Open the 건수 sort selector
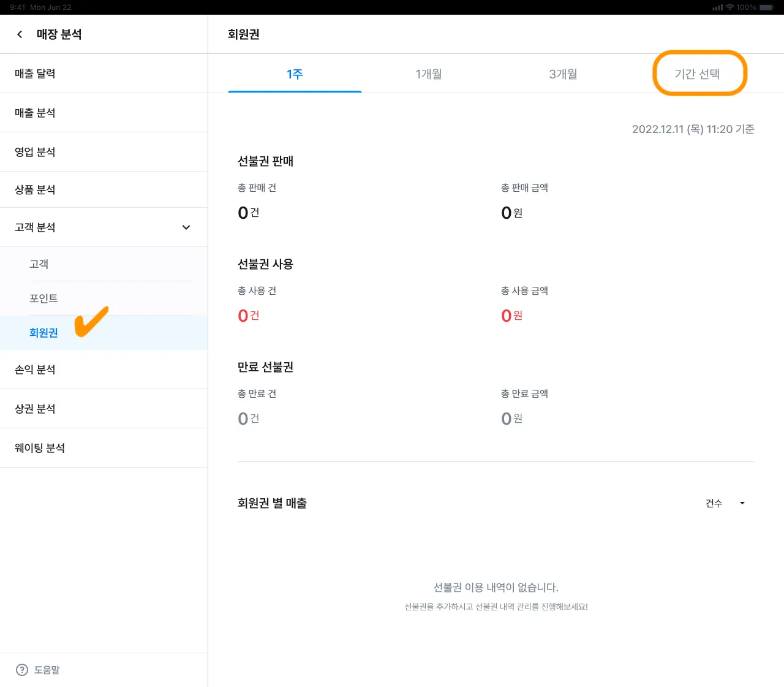Image resolution: width=784 pixels, height=687 pixels. 714,503
